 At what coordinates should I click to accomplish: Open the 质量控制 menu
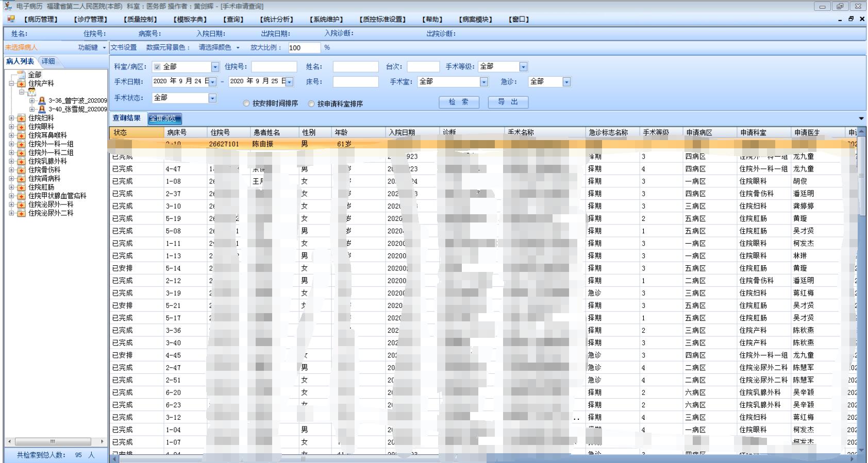(x=140, y=20)
